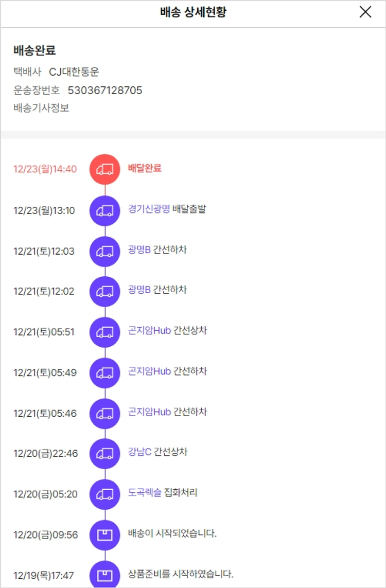This screenshot has height=588, width=386.
Task: Click the truck icon for 12/21 12:03
Action: pyautogui.click(x=105, y=251)
